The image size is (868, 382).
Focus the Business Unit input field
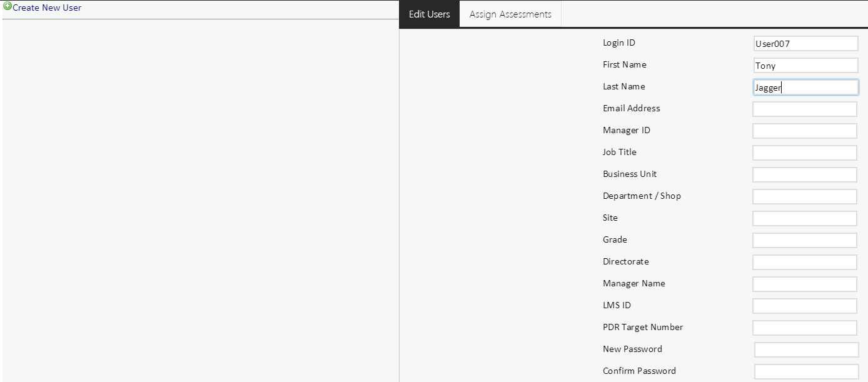(804, 175)
